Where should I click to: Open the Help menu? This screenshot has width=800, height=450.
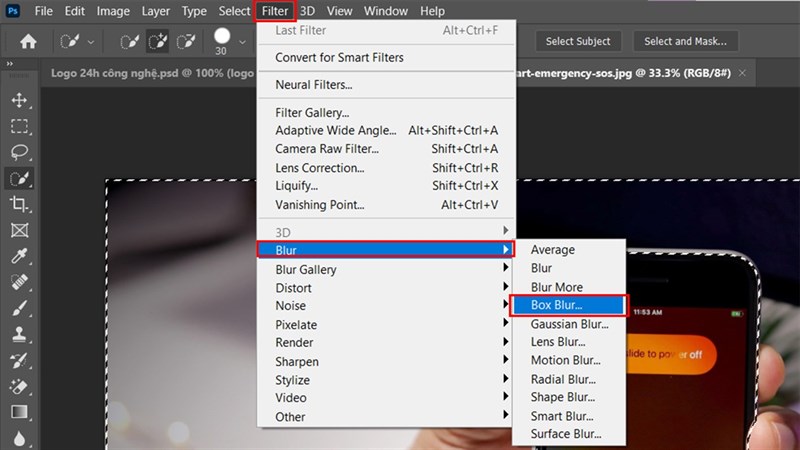tap(432, 11)
